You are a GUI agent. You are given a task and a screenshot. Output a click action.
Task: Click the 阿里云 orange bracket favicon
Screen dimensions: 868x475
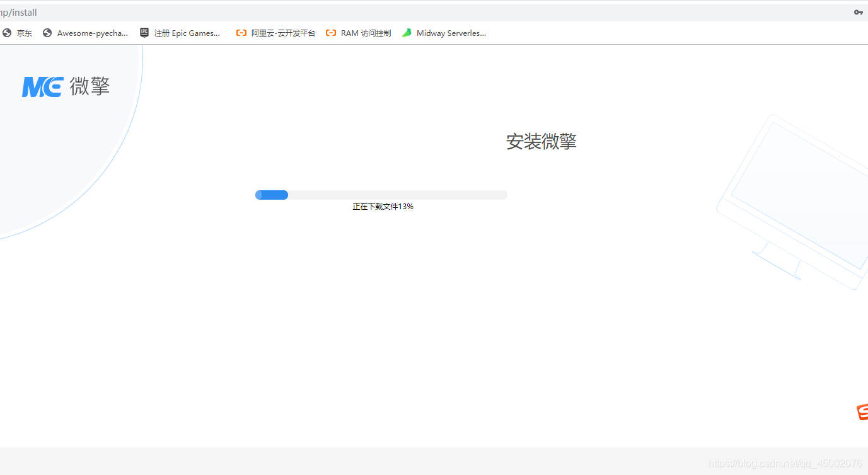tap(241, 33)
